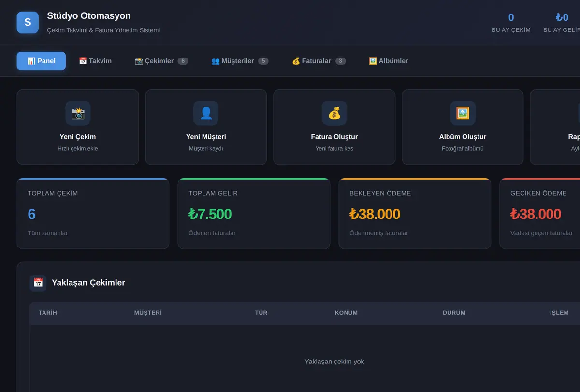Viewport: 580px width, 392px height.
Task: Select the Bekleyen Ödeme stat card
Action: click(415, 214)
